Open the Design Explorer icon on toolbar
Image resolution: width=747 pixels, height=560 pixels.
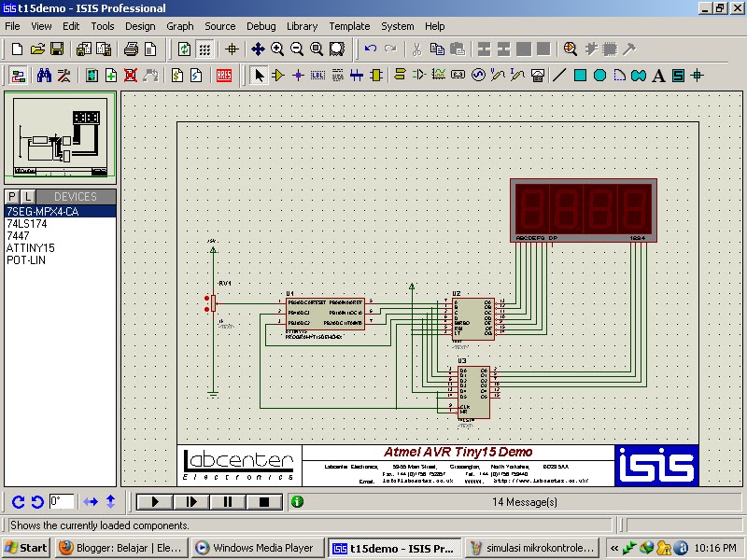[x=570, y=49]
